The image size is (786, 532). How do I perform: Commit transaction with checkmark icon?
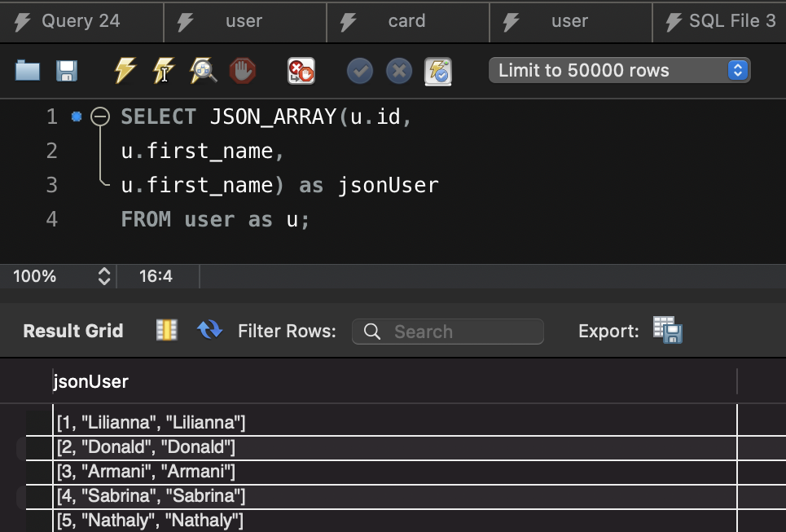pyautogui.click(x=360, y=71)
